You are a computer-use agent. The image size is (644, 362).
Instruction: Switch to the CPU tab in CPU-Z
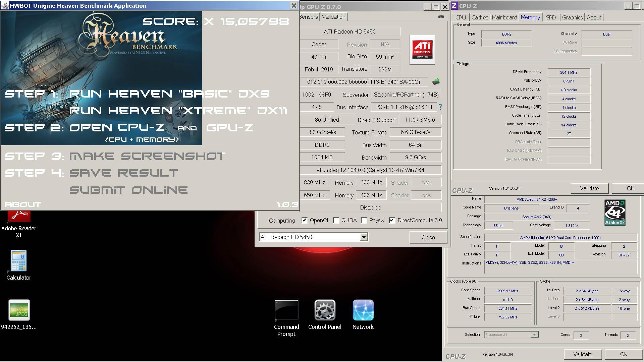[x=461, y=17]
